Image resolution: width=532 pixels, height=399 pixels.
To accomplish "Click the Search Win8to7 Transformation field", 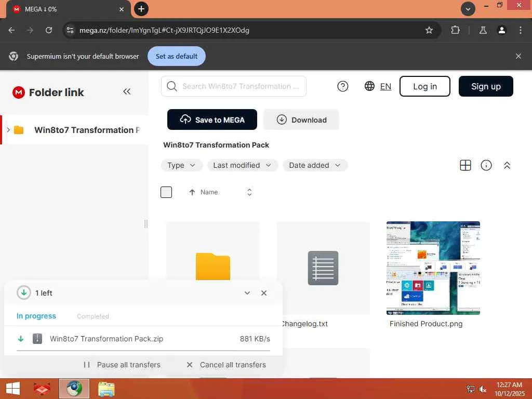I will 234,86.
